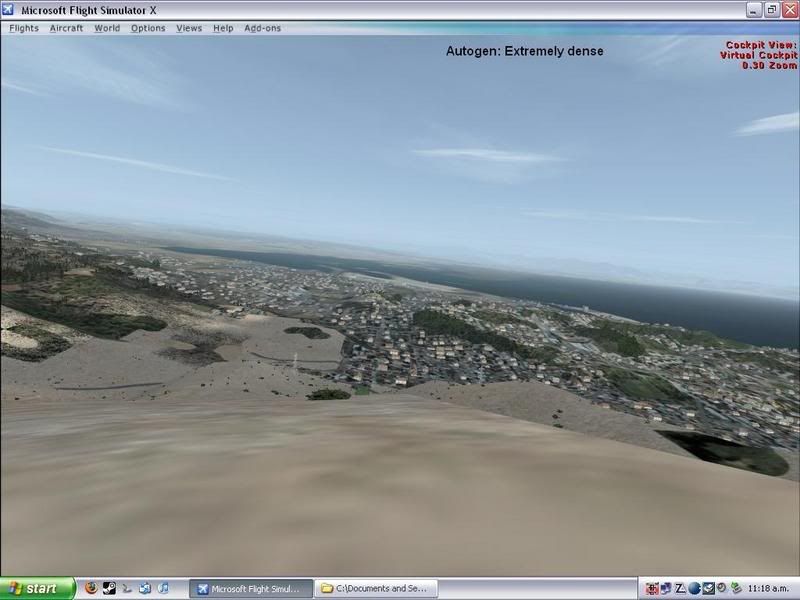Open the Views menu
This screenshot has height=600, width=800.
click(x=189, y=28)
